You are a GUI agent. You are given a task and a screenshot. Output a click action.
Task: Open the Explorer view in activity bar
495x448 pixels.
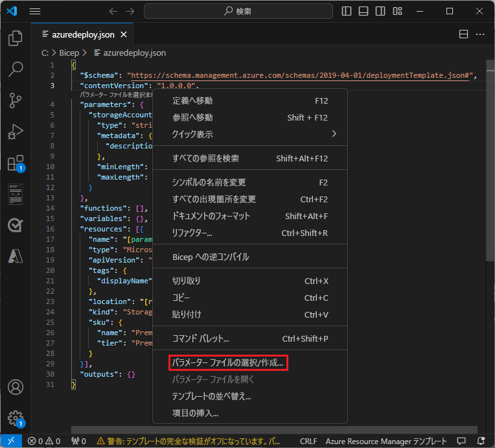15,38
